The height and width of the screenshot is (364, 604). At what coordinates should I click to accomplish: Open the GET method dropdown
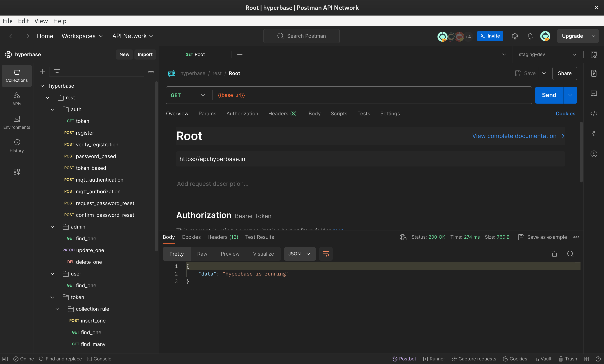(x=188, y=95)
